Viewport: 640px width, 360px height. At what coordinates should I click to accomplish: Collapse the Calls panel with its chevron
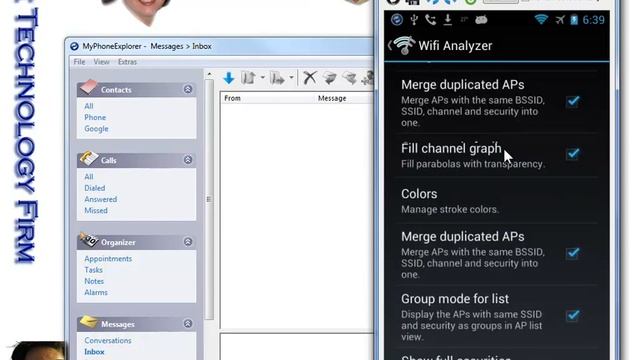click(x=188, y=160)
